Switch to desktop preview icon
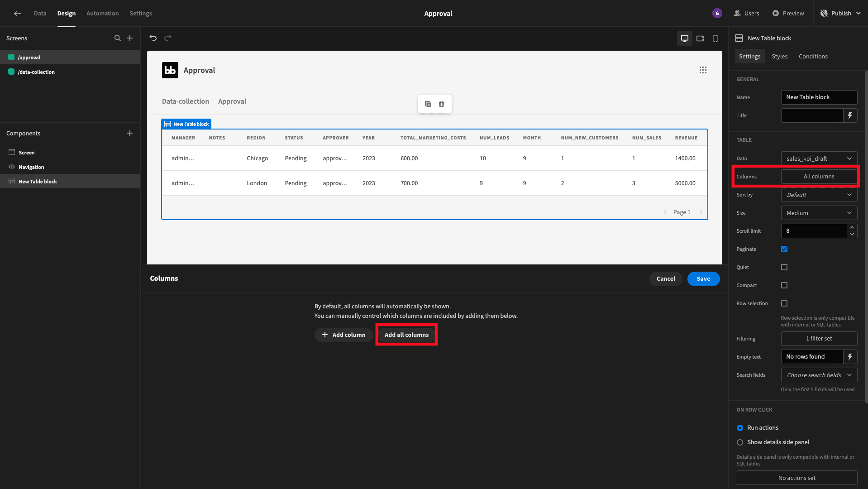This screenshot has height=489, width=868. point(685,38)
